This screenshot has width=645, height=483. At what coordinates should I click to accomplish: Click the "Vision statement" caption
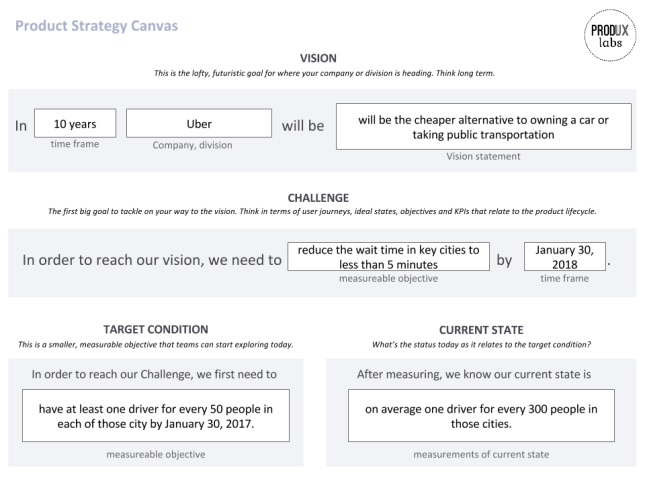coord(483,158)
